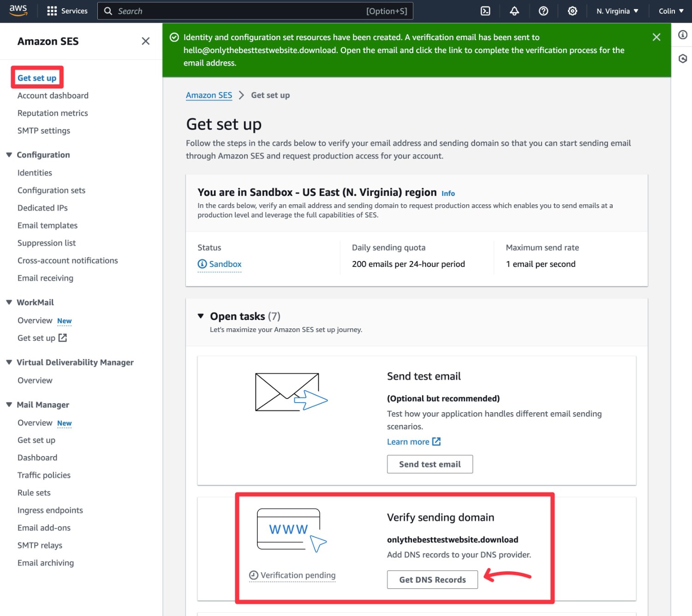Click the Sandbox status info icon
Image resolution: width=692 pixels, height=616 pixels.
point(202,264)
